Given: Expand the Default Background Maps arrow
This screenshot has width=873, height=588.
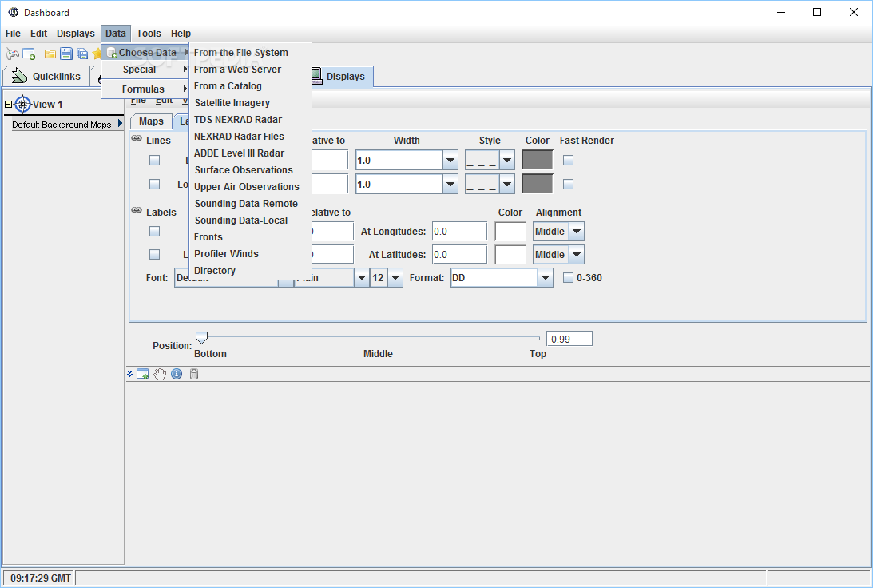Looking at the screenshot, I should point(120,124).
